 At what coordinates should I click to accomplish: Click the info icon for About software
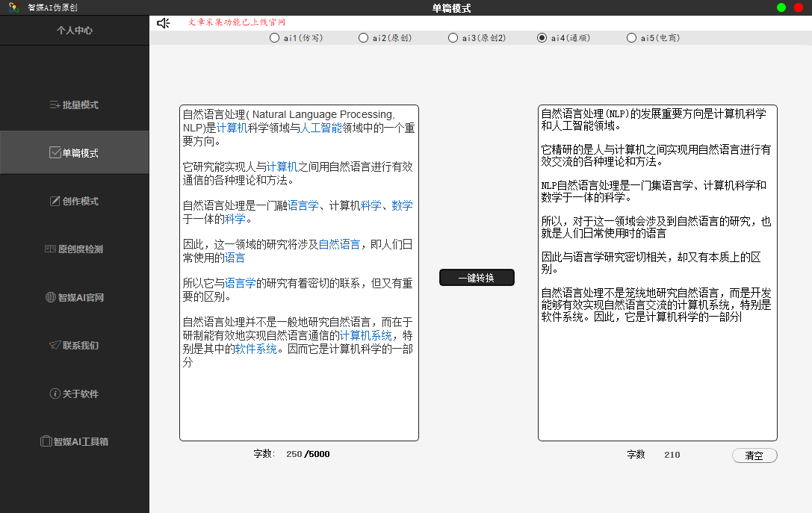tap(55, 394)
